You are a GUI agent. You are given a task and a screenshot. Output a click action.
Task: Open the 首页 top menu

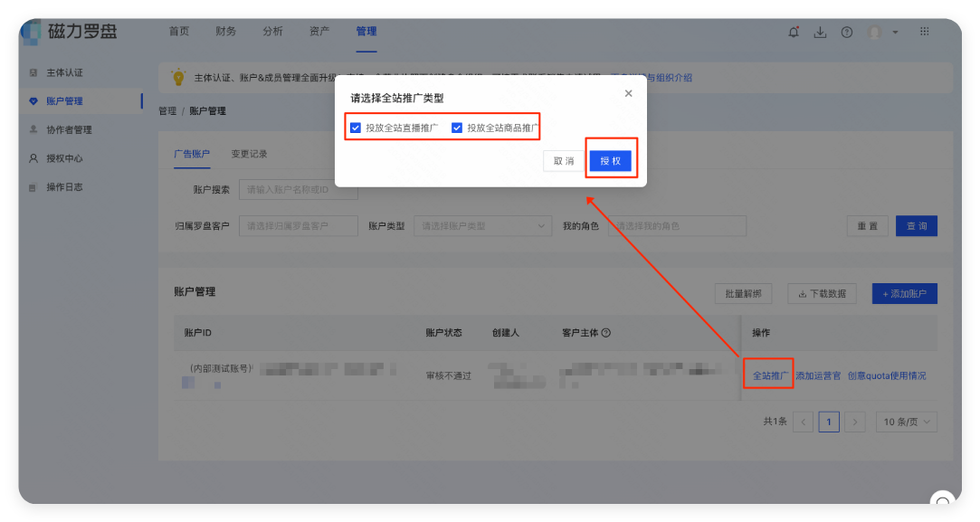click(179, 32)
